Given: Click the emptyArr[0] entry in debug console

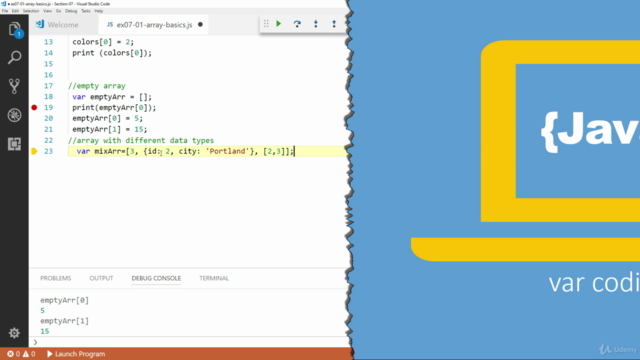Looking at the screenshot, I should 64,300.
